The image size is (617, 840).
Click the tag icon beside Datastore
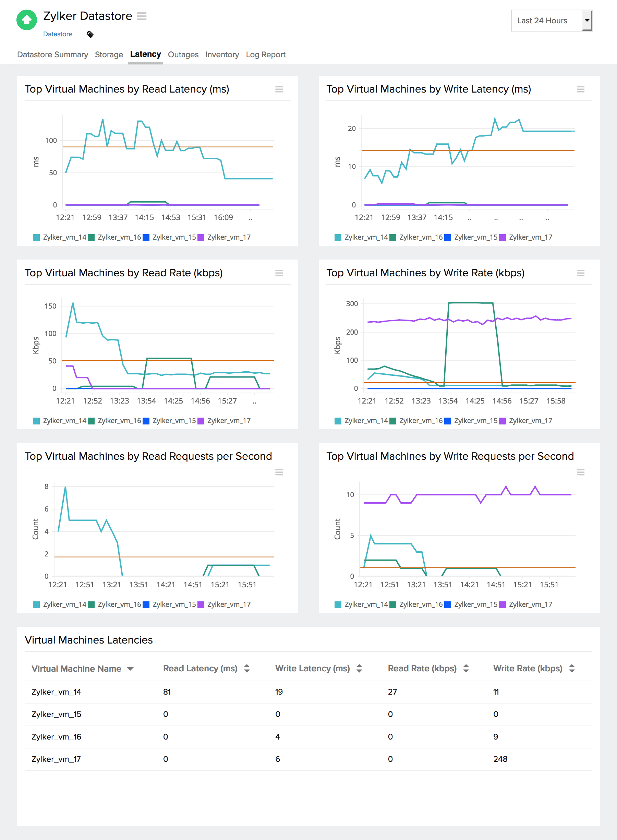[90, 34]
